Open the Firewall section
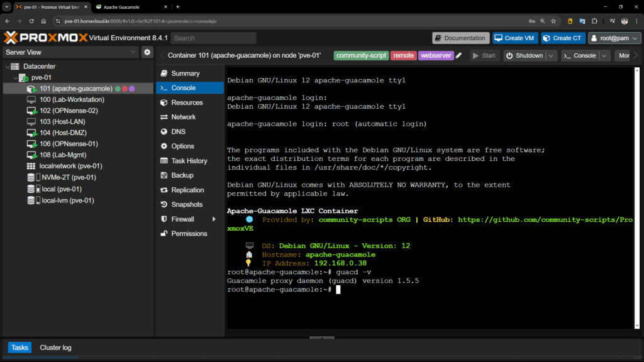Image resolution: width=644 pixels, height=362 pixels. [182, 219]
